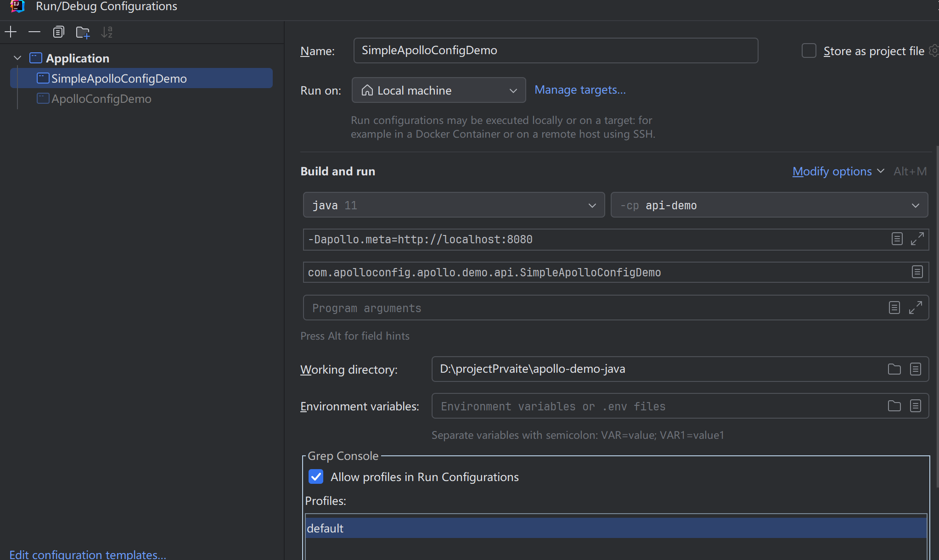Sort configurations alphabetically

[107, 32]
